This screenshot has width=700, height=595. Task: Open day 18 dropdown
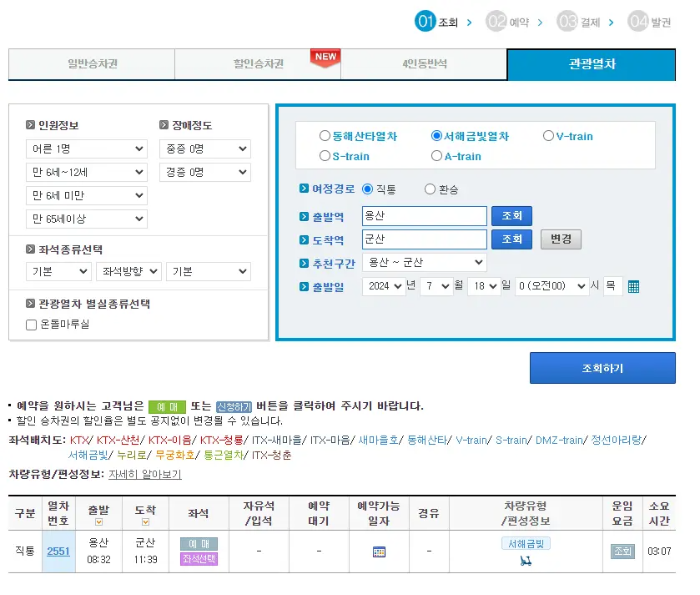click(x=484, y=286)
